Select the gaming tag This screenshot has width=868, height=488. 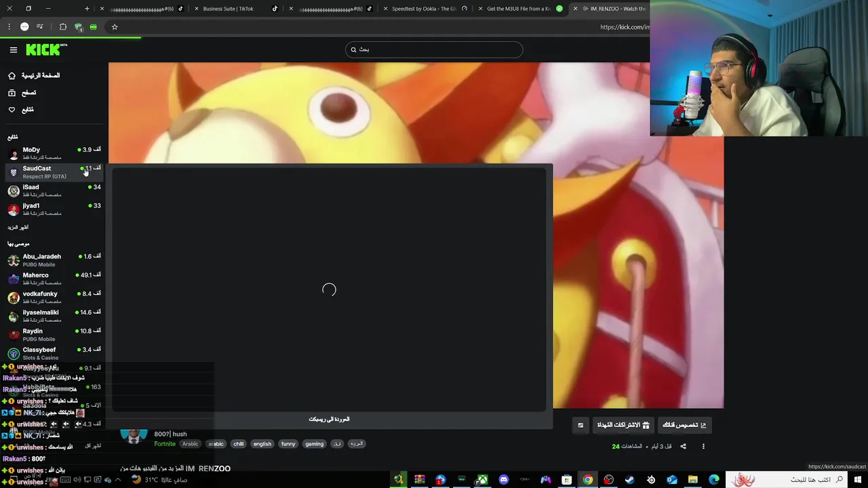pos(314,444)
